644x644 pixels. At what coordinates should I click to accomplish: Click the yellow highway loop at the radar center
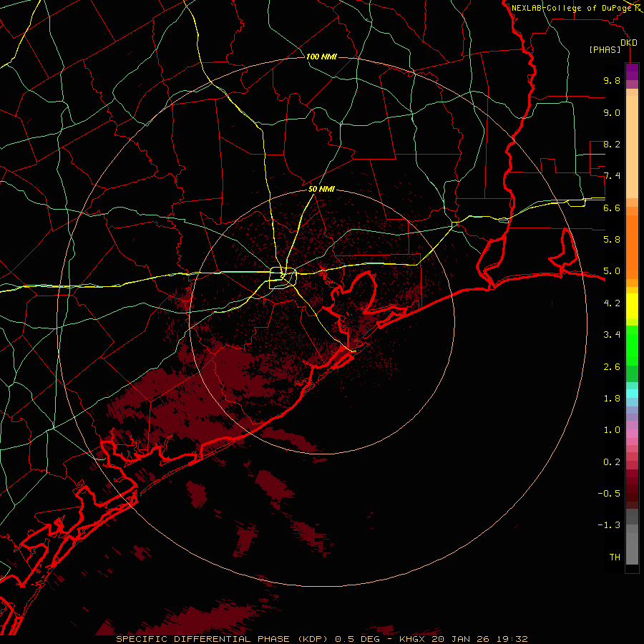point(283,278)
